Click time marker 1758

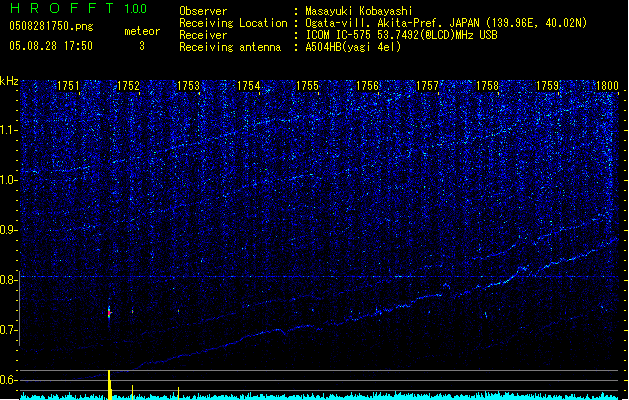click(487, 86)
